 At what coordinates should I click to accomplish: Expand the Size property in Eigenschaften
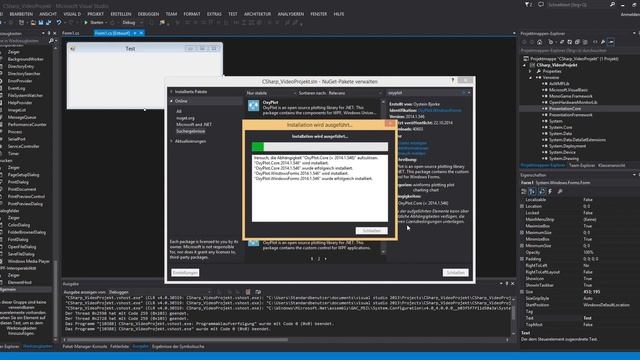522,292
